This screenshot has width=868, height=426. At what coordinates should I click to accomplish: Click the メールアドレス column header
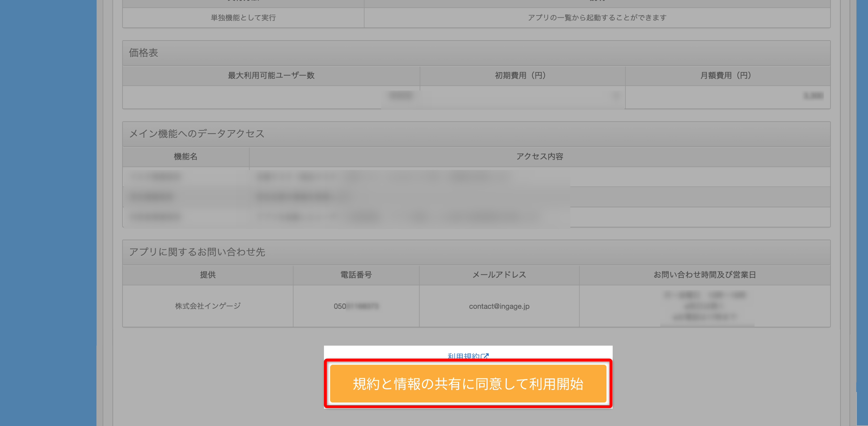point(499,275)
